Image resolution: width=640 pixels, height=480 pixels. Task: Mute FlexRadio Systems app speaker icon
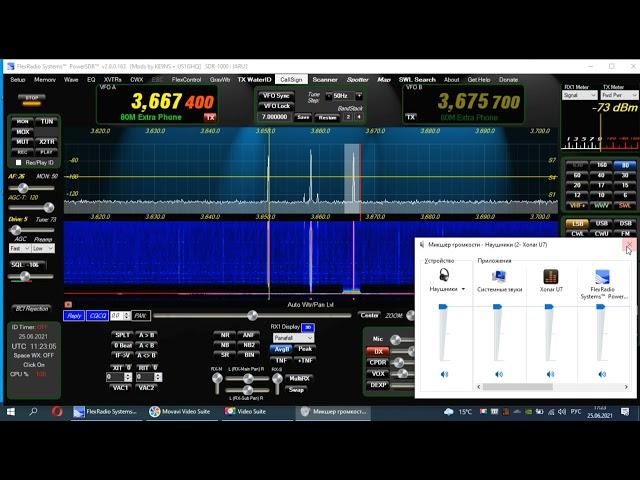click(x=602, y=374)
